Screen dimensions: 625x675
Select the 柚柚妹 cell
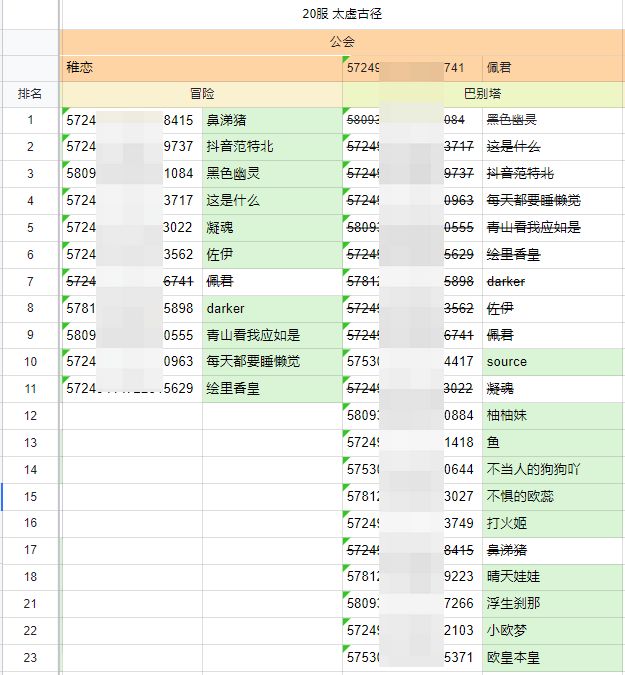tap(554, 416)
